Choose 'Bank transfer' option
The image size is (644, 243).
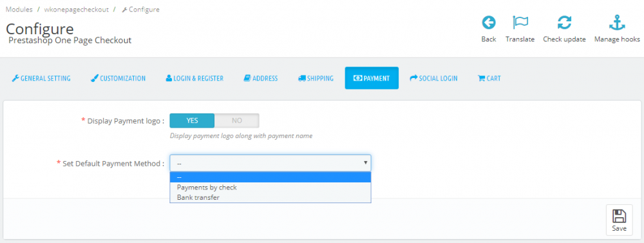coord(270,198)
